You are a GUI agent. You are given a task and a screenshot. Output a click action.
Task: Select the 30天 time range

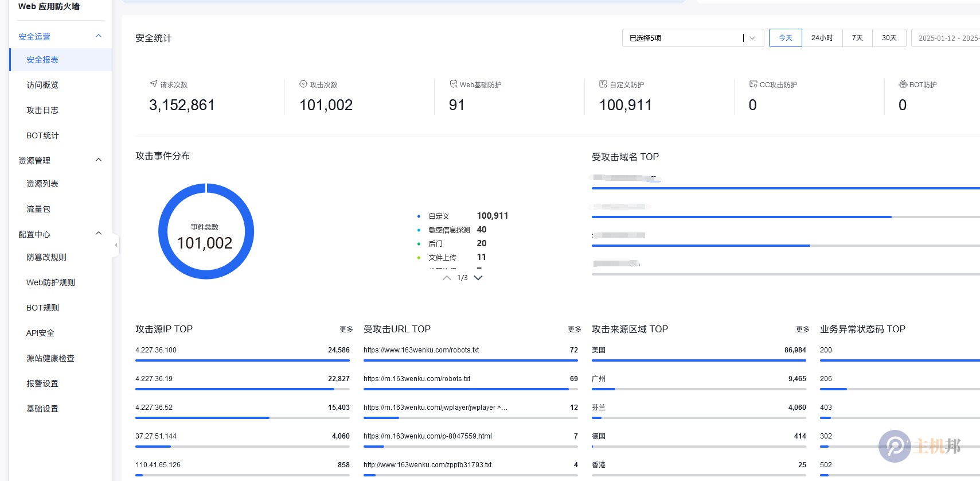pyautogui.click(x=889, y=38)
